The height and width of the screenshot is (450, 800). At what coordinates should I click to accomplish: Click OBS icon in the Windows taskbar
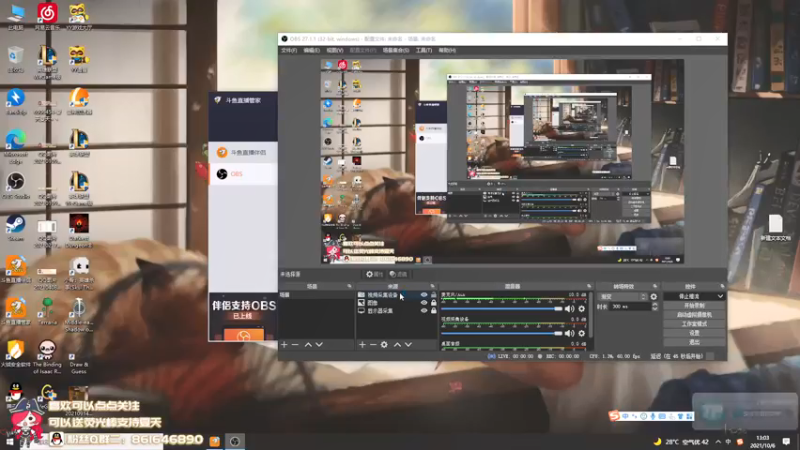(x=235, y=441)
